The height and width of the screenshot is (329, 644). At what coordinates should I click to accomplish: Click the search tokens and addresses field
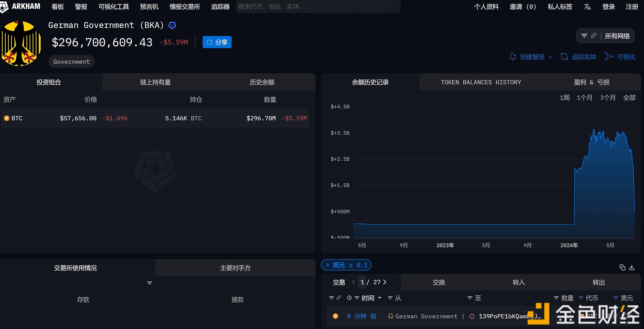318,6
